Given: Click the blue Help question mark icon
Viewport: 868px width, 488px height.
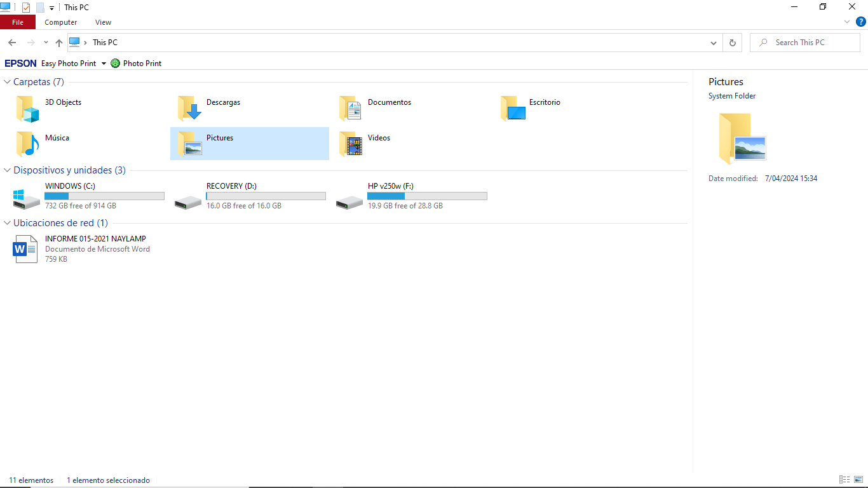Looking at the screenshot, I should [x=861, y=22].
